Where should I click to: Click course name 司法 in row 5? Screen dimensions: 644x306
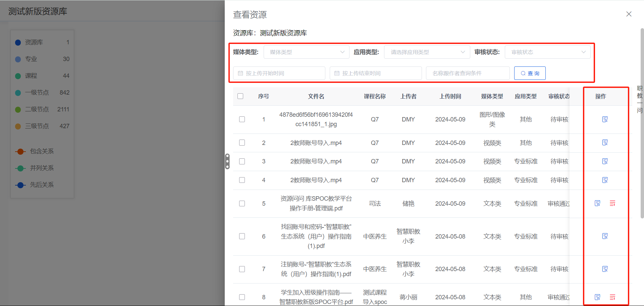pos(375,204)
